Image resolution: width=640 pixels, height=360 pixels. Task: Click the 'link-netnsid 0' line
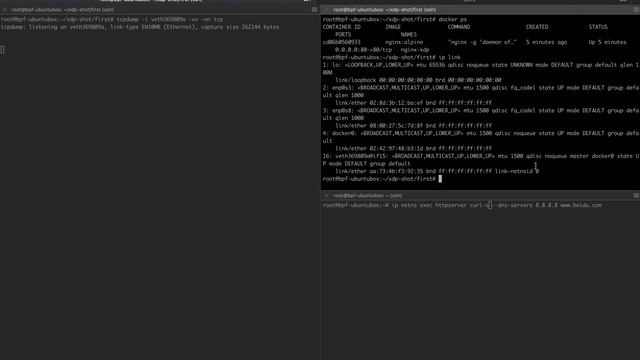437,171
